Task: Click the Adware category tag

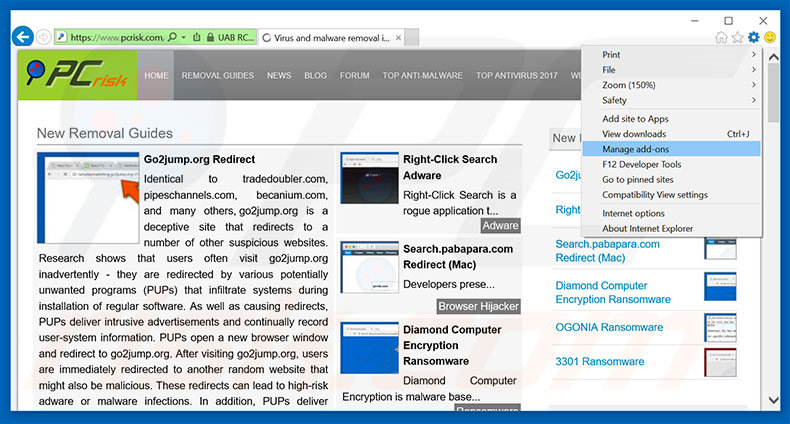Action: (x=500, y=226)
